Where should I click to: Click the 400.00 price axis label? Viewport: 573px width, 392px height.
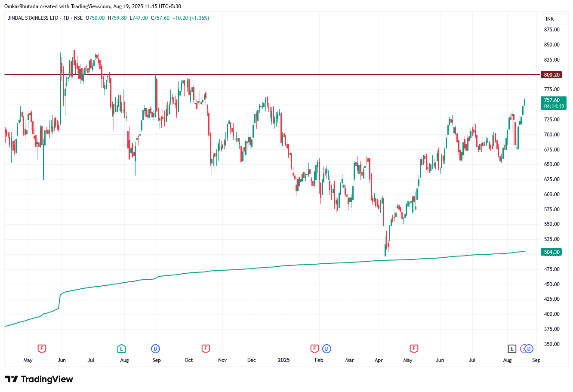[552, 314]
